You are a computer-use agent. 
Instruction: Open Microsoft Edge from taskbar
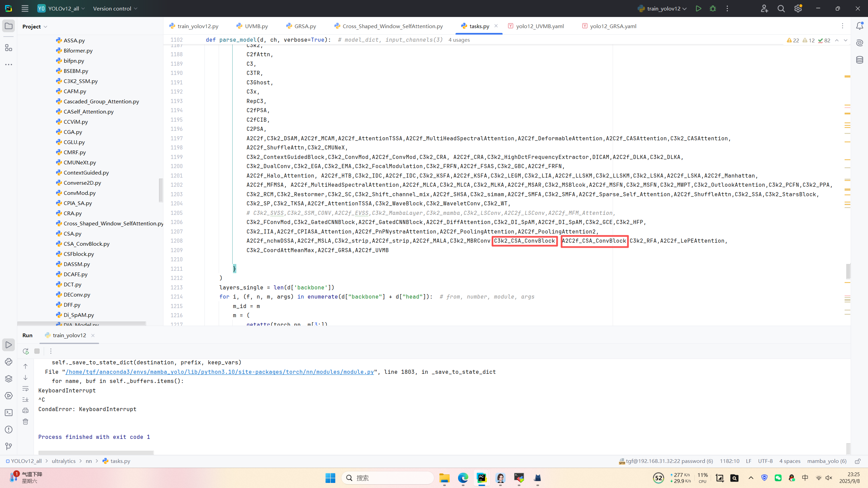tap(463, 478)
